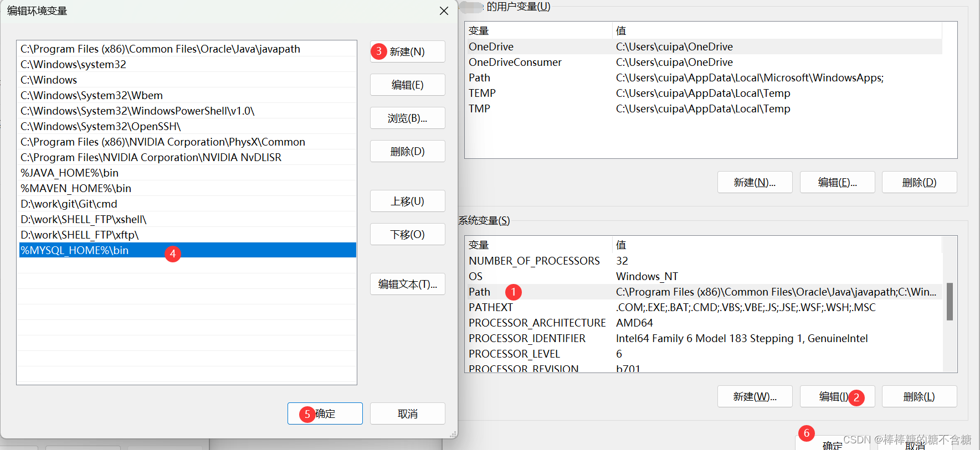980x450 pixels.
Task: Select OneDriveConsumer user variable row
Action: point(704,62)
